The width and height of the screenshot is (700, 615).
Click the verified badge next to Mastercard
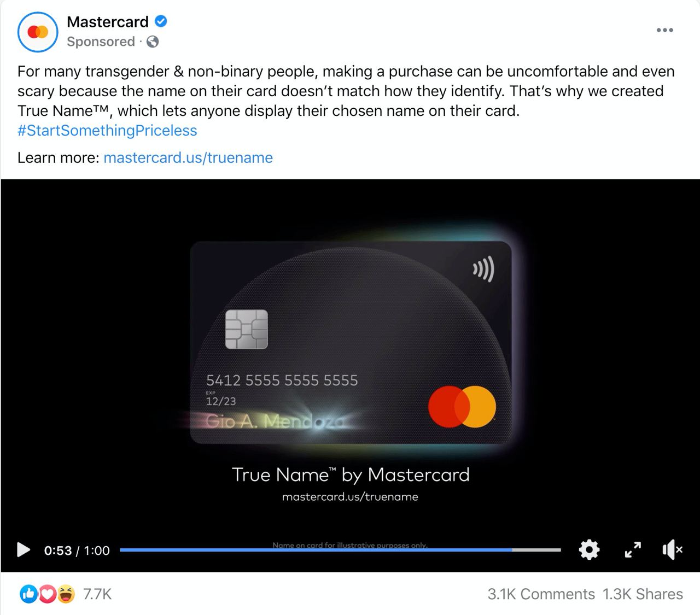click(x=161, y=21)
